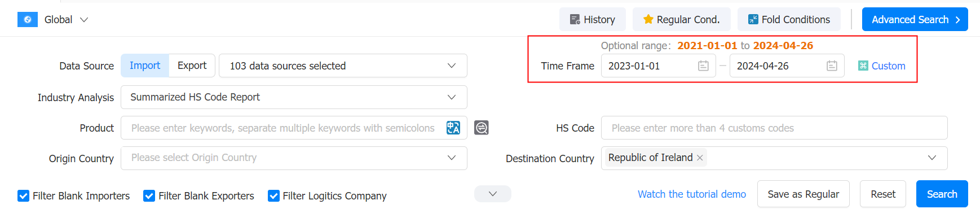The width and height of the screenshot is (980, 213).
Task: Focus the HS Code input field
Action: [x=774, y=128]
